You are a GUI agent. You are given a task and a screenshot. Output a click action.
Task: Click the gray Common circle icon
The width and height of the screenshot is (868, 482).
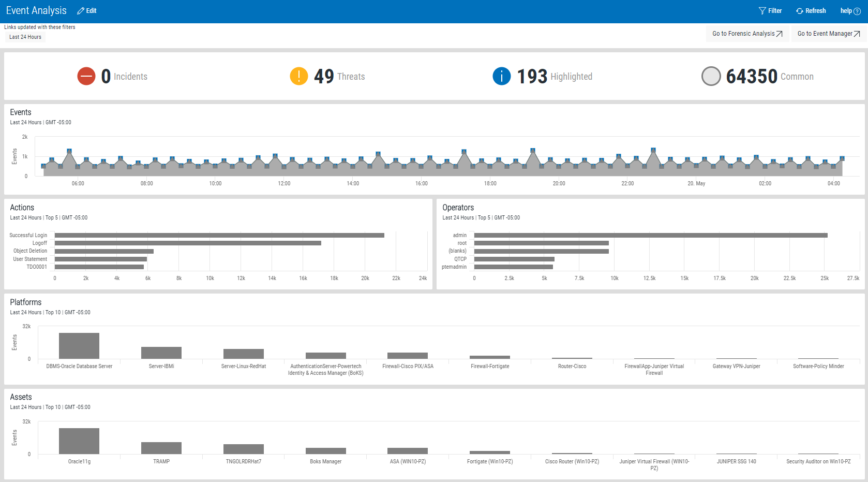[711, 76]
